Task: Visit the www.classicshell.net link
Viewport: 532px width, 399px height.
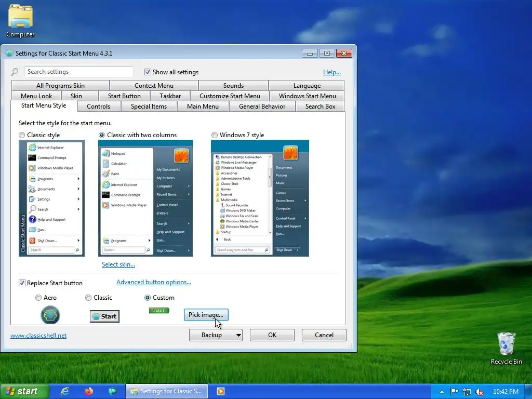Action: pos(38,335)
